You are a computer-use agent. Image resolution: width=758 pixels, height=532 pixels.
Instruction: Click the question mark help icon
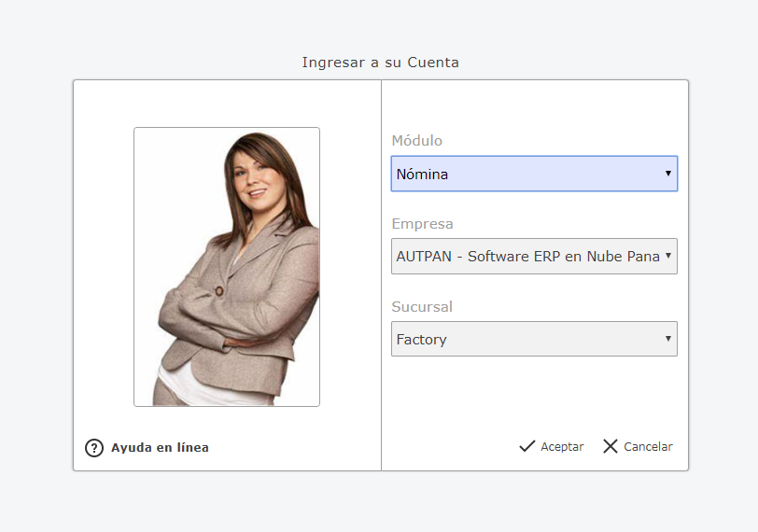[x=94, y=448]
